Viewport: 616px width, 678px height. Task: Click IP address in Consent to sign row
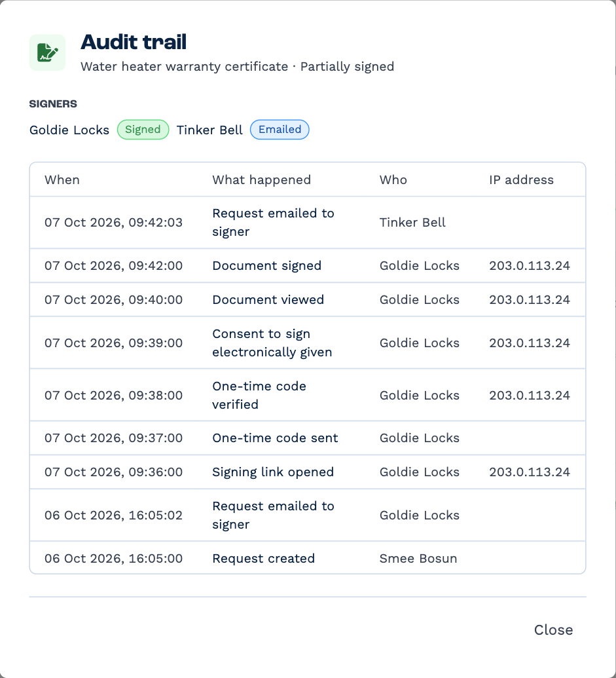530,343
